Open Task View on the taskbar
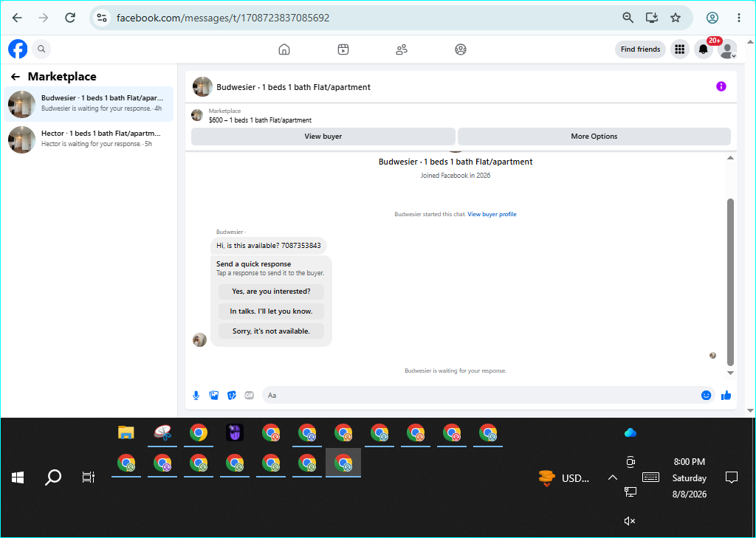This screenshot has width=756, height=538. 89,477
